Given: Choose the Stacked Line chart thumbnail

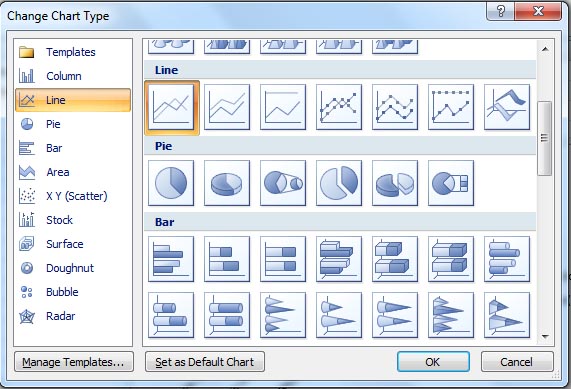Looking at the screenshot, I should [x=227, y=107].
